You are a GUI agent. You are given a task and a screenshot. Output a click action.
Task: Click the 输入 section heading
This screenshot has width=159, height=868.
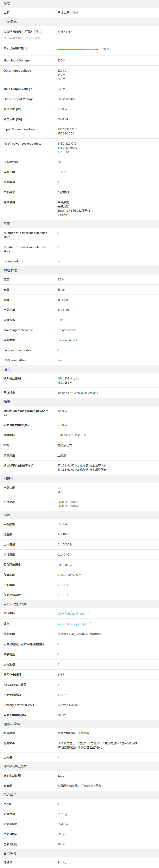click(x=7, y=369)
